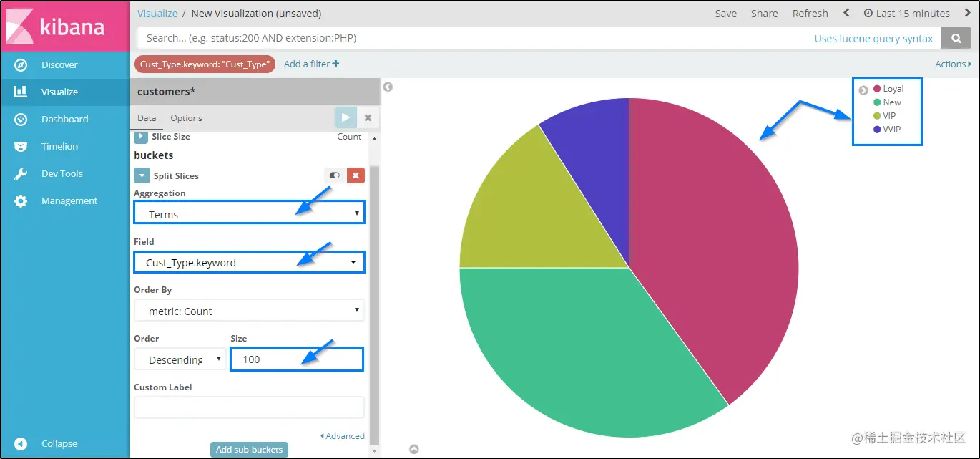This screenshot has width=980, height=459.
Task: Open the Discover compass icon
Action: tap(21, 65)
